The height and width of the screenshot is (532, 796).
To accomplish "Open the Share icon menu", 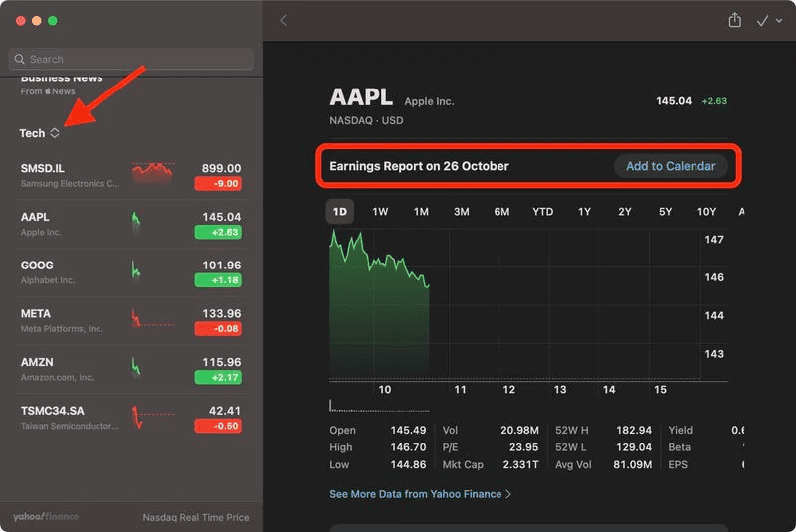I will tap(735, 20).
